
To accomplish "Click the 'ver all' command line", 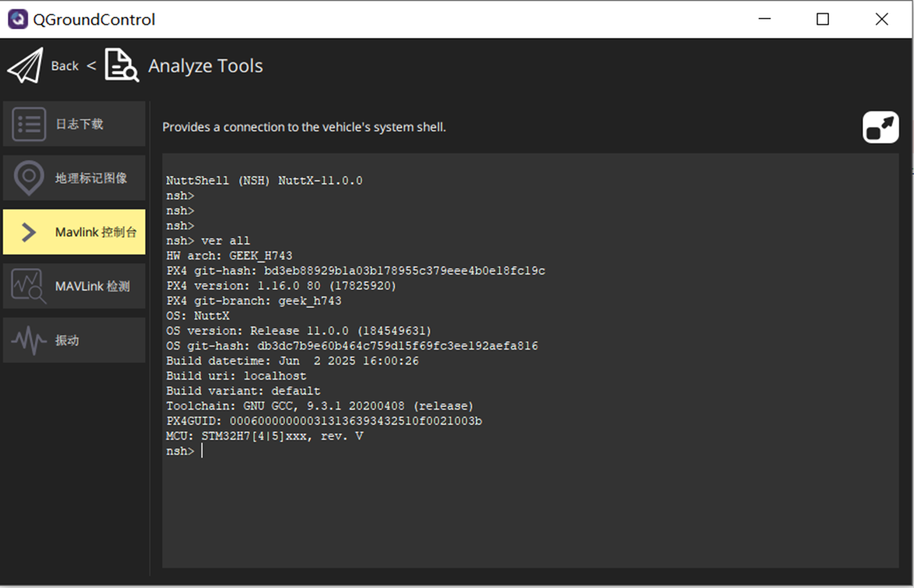I will pyautogui.click(x=208, y=241).
